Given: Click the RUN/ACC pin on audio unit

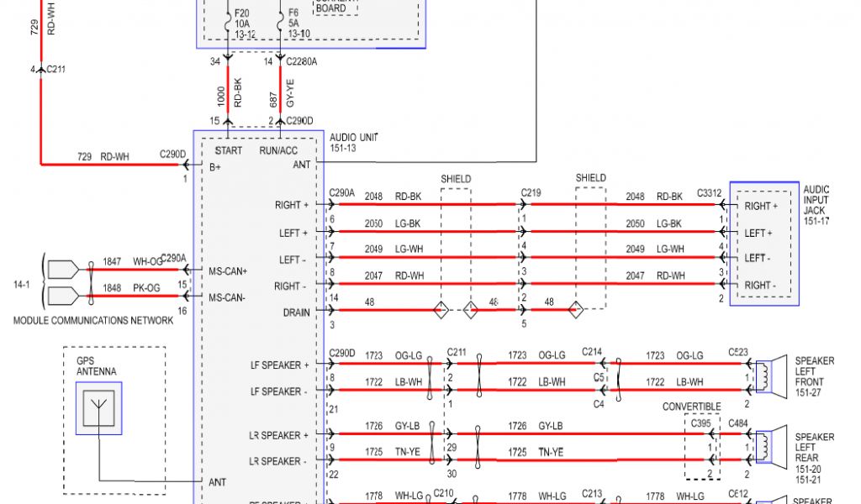Looking at the screenshot, I should 278,151.
